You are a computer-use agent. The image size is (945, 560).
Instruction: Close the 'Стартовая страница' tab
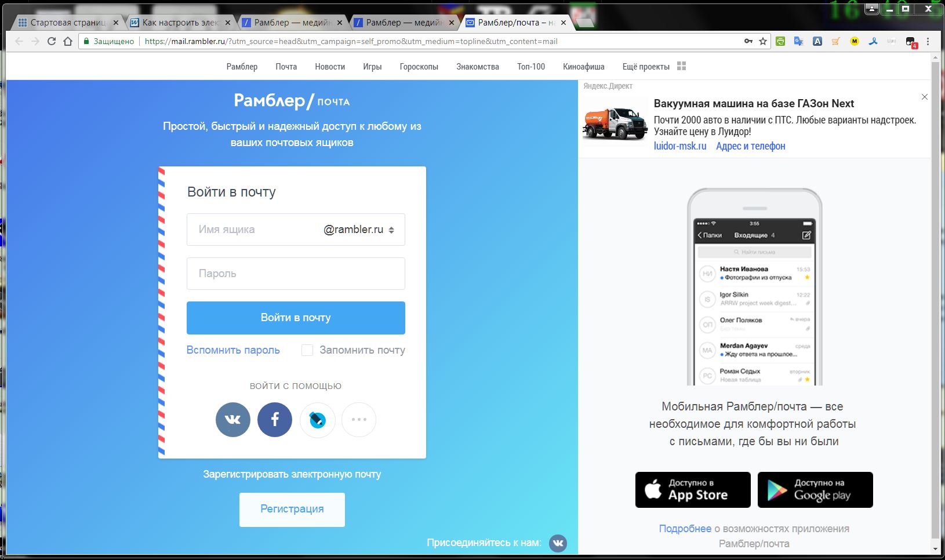tap(116, 23)
